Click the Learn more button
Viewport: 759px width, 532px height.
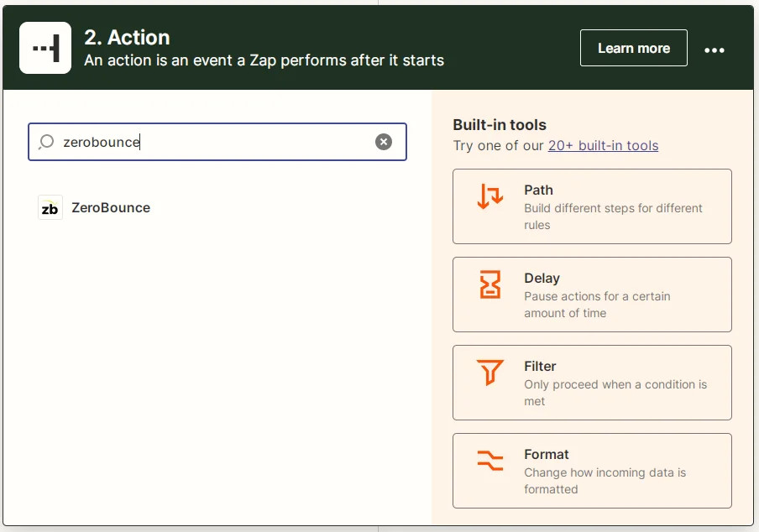point(633,48)
